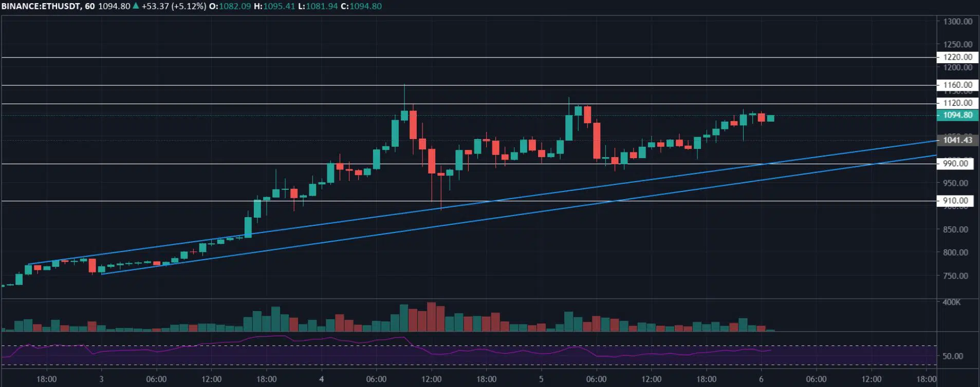The image size is (980, 387).
Task: Click the 1220.00 horizontal line price label
Action: click(x=957, y=57)
